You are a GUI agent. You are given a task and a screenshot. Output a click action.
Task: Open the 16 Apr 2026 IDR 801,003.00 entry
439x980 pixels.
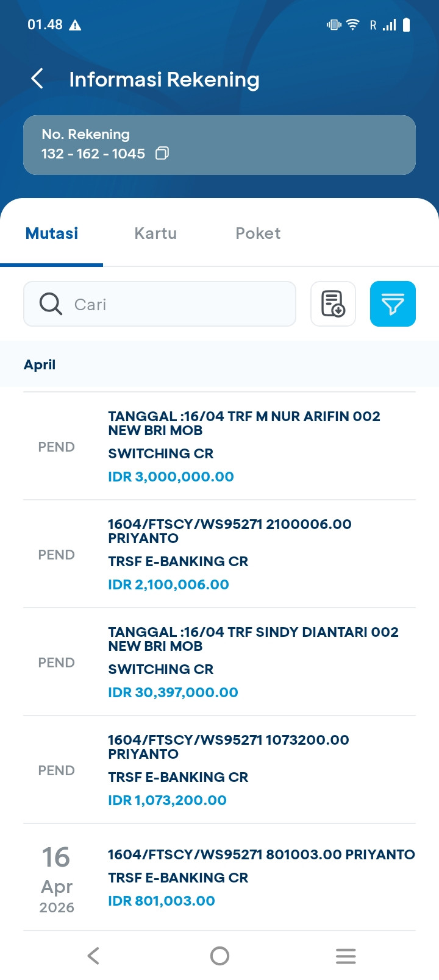tap(220, 878)
